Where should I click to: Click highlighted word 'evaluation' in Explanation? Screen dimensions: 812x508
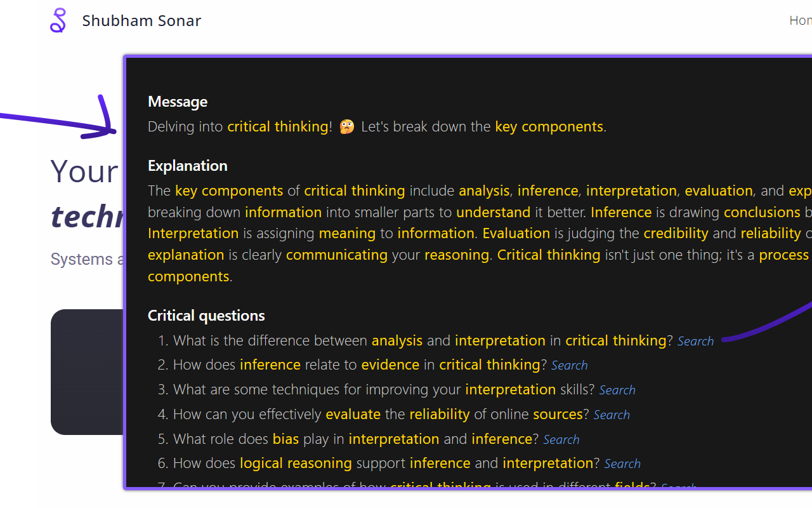tap(719, 190)
